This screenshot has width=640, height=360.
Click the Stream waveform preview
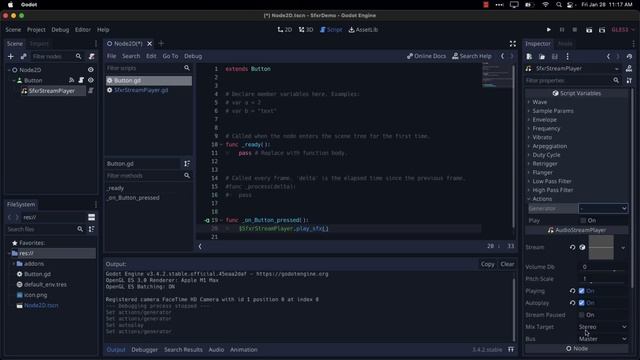click(601, 247)
